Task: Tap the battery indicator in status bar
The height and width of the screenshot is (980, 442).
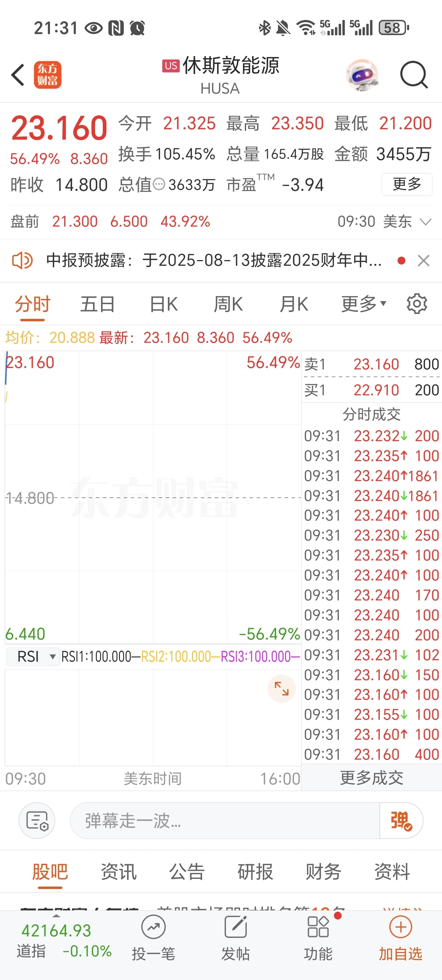Action: click(x=394, y=28)
